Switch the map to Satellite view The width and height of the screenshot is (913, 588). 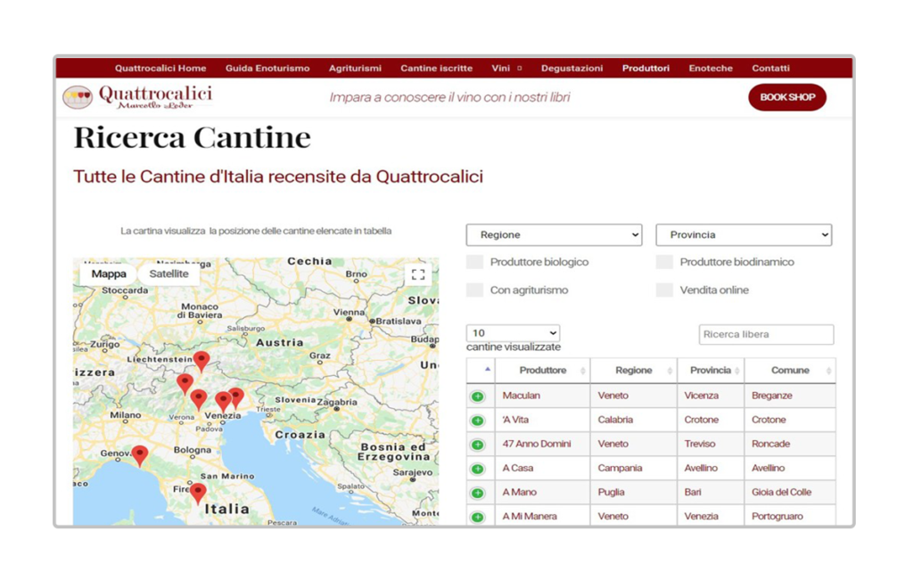point(169,274)
